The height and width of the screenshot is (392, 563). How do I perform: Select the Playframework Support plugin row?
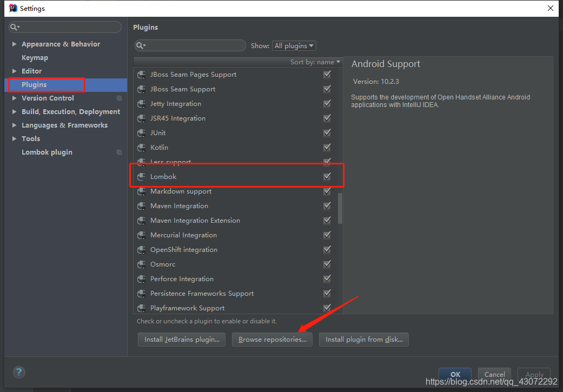point(236,308)
